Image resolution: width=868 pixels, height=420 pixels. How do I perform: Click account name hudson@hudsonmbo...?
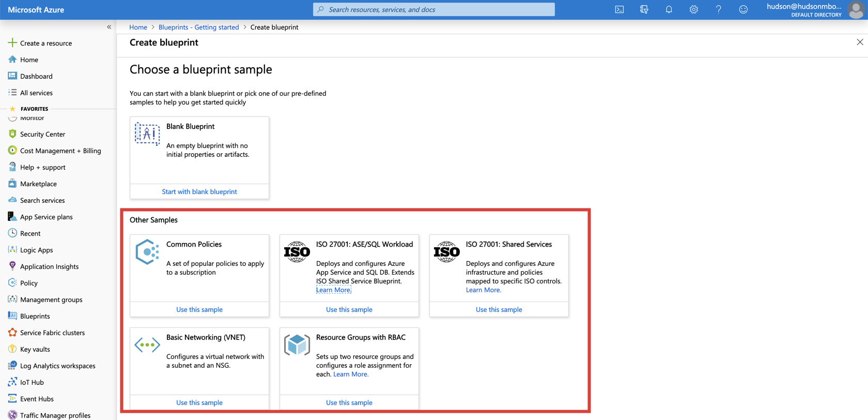pos(804,6)
